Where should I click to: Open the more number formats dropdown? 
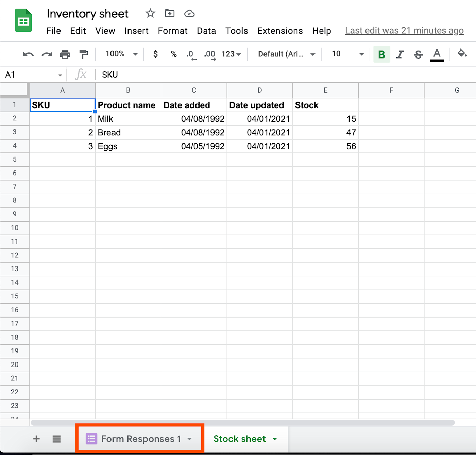point(231,54)
